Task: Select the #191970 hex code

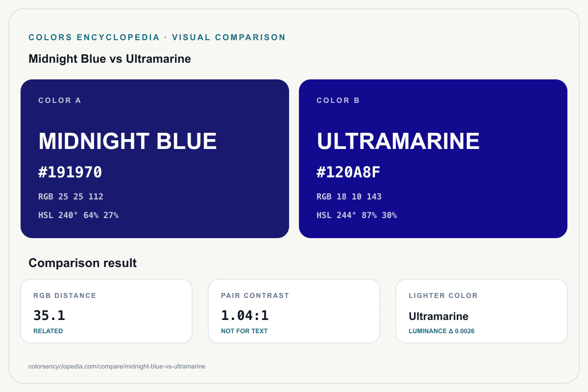Action: (70, 172)
